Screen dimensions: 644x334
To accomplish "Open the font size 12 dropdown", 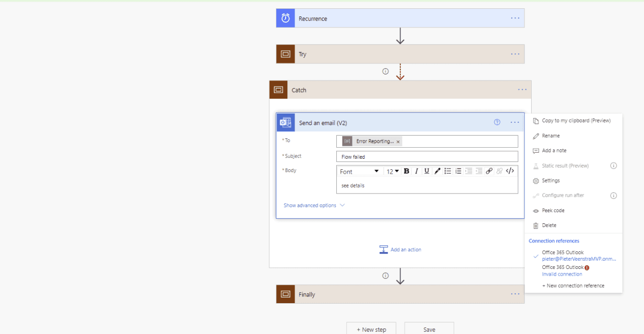I will [392, 171].
